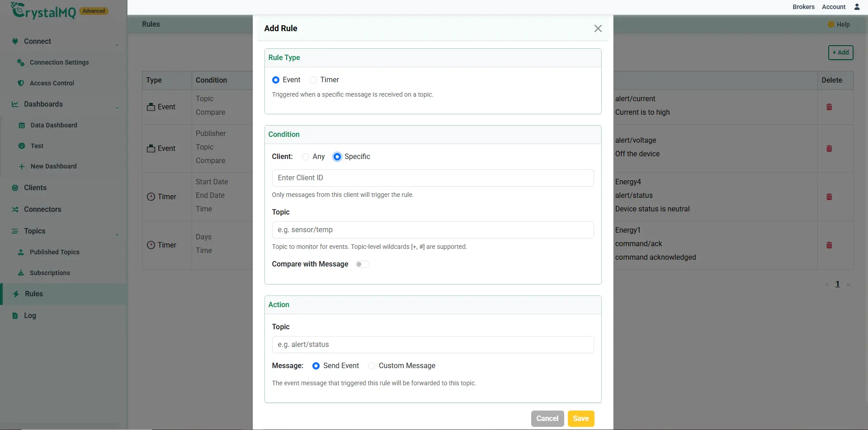This screenshot has height=430, width=868.
Task: Click the Topics list icon
Action: (15, 231)
